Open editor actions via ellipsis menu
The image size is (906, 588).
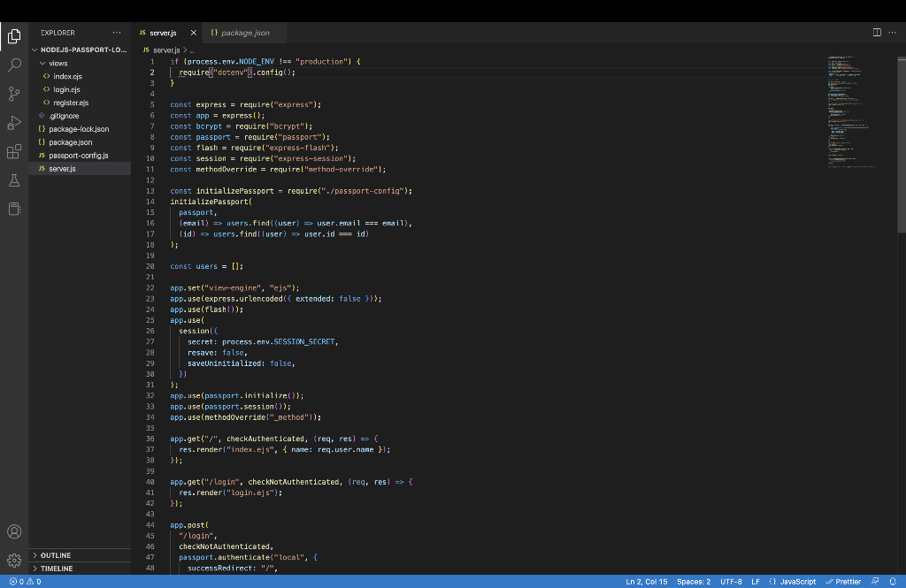click(x=892, y=32)
